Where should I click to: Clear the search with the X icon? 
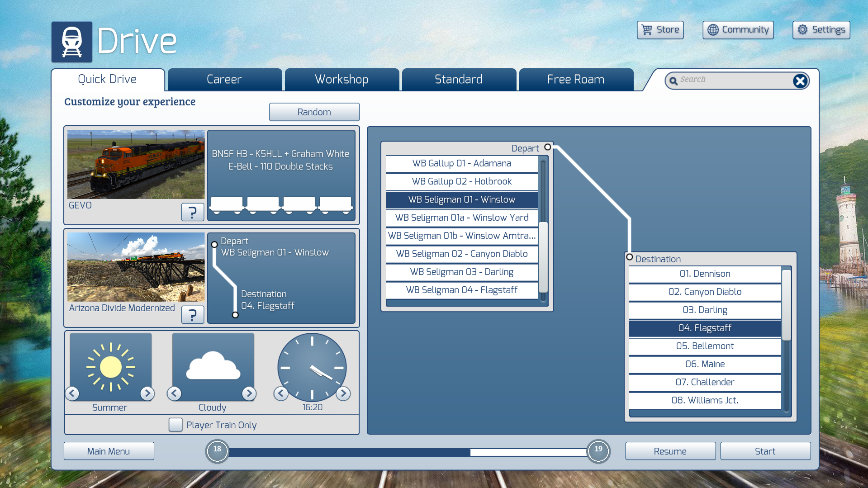point(800,81)
